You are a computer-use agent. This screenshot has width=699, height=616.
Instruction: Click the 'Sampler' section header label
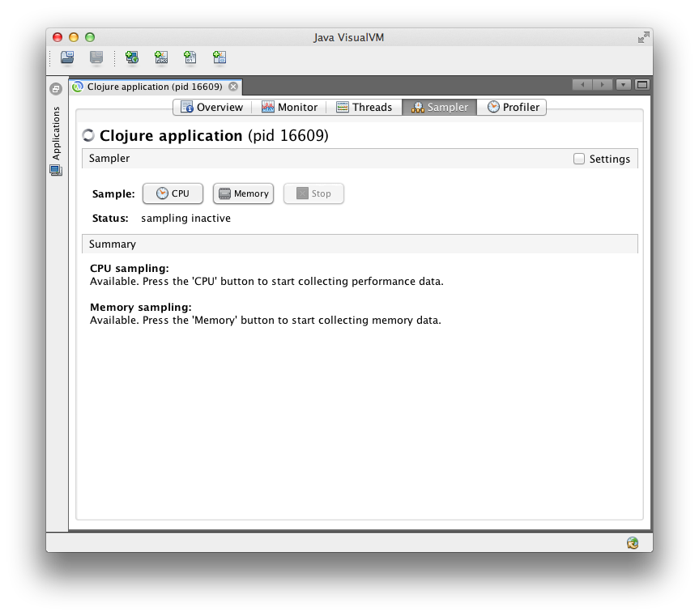pos(109,159)
